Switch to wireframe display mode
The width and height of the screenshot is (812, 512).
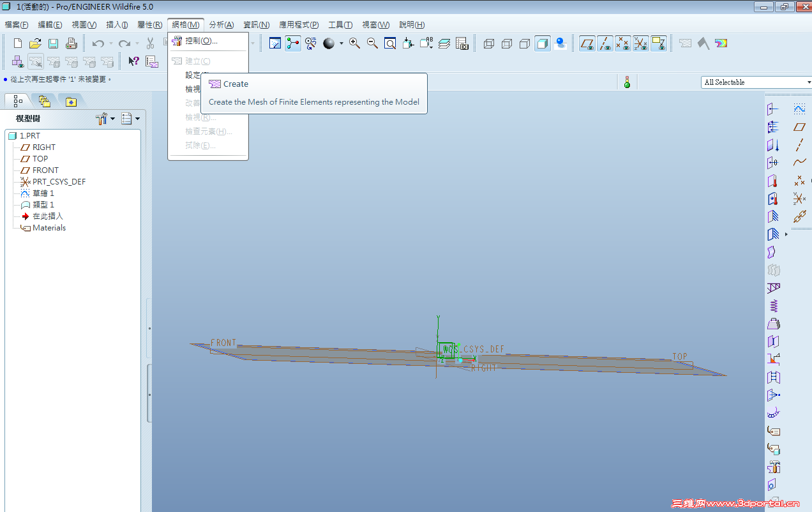pos(490,43)
